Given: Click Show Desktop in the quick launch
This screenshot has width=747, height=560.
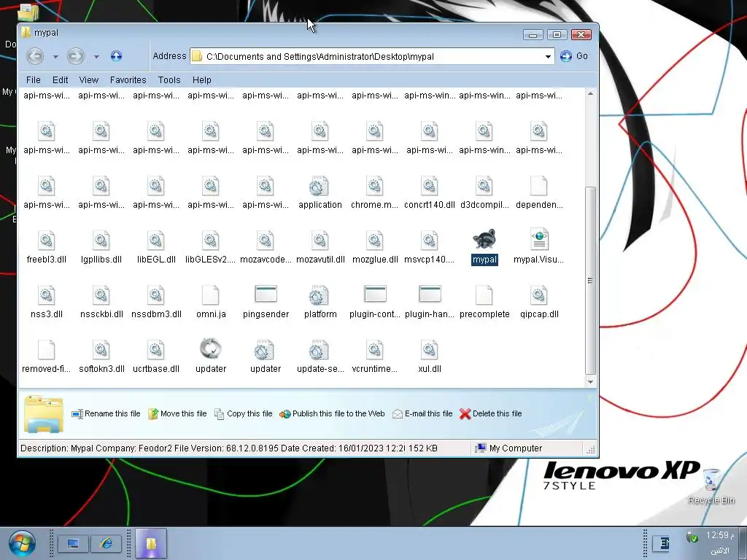Looking at the screenshot, I should click(73, 543).
